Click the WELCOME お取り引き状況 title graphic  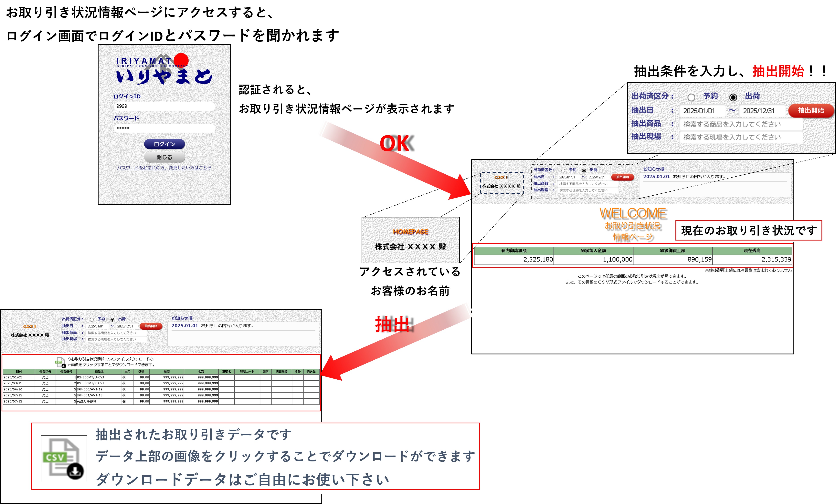633,224
